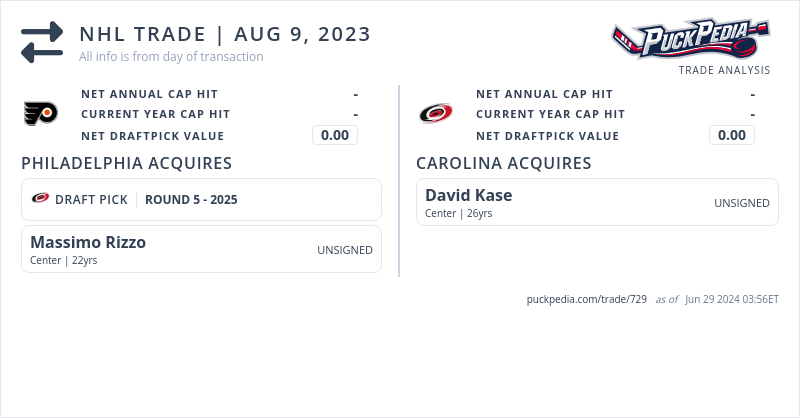The height and width of the screenshot is (418, 800).
Task: Click the NHL Trade Aug 9, 2023 heading
Action: pos(225,34)
